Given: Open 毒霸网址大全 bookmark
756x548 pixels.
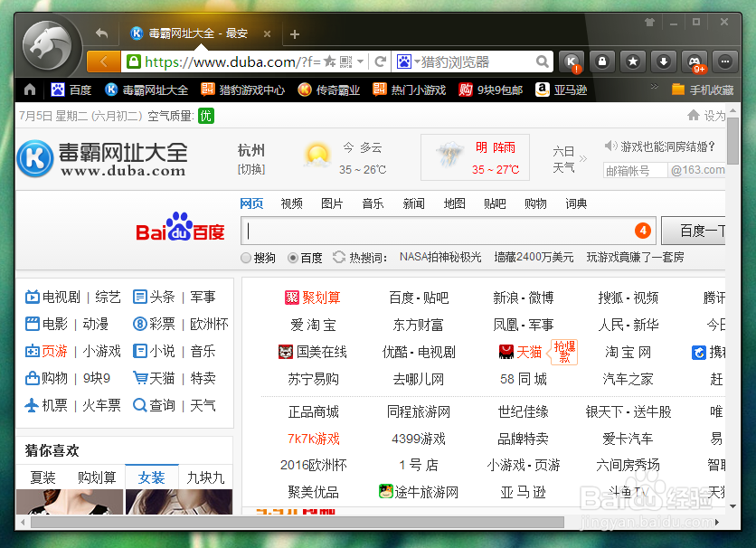Looking at the screenshot, I should 146,90.
